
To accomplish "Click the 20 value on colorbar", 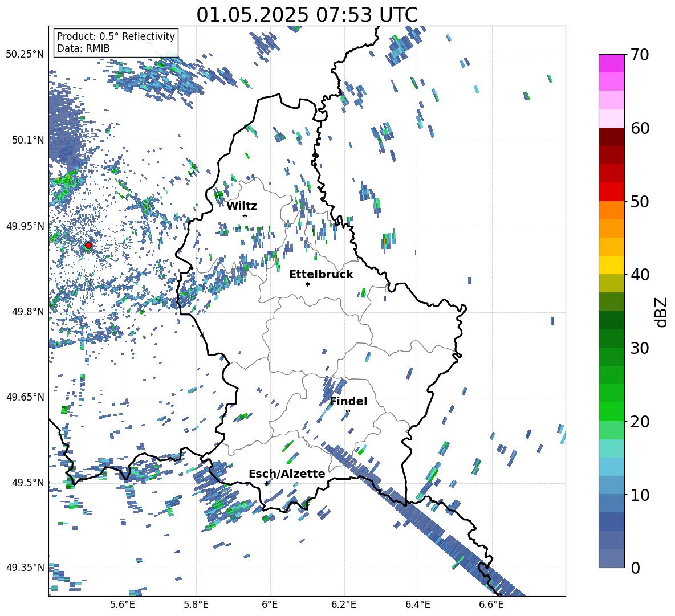I will pos(639,421).
